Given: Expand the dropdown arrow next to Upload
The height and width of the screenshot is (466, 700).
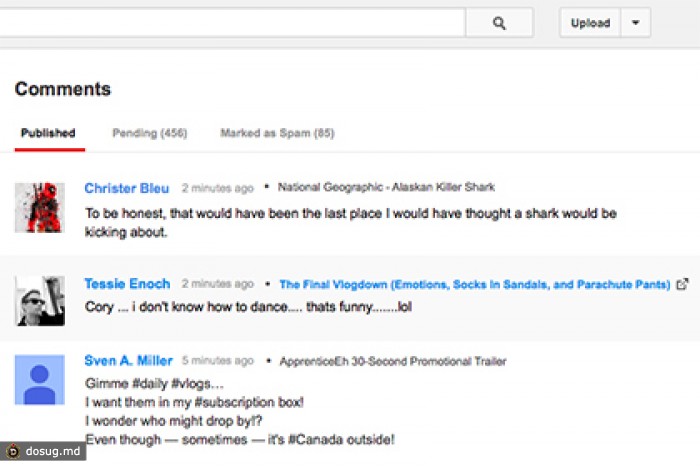Looking at the screenshot, I should tap(635, 24).
